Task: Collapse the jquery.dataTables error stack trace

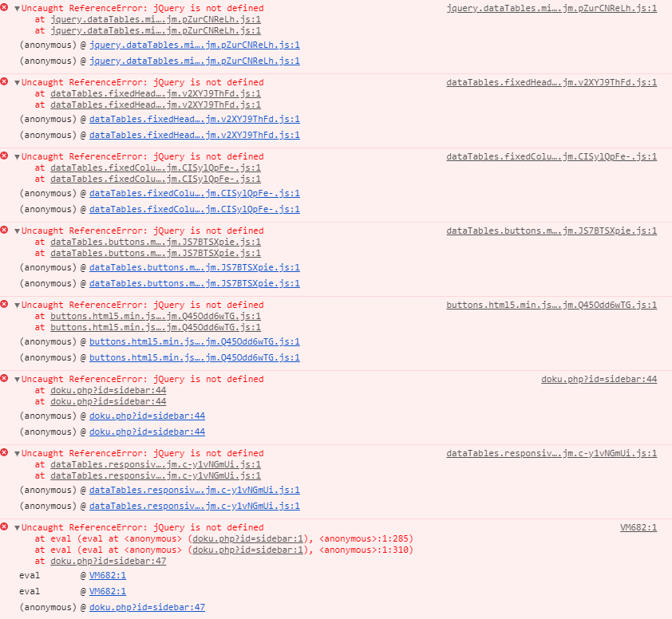Action: pyautogui.click(x=17, y=7)
